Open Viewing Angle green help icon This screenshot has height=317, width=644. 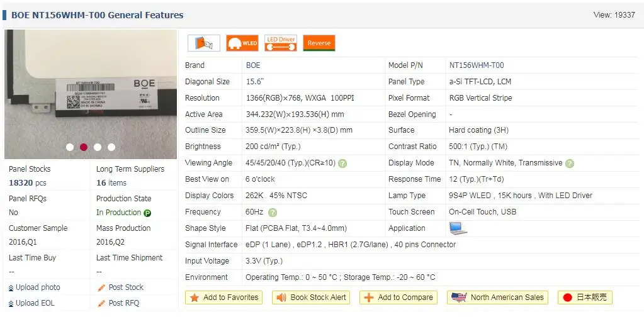342,163
